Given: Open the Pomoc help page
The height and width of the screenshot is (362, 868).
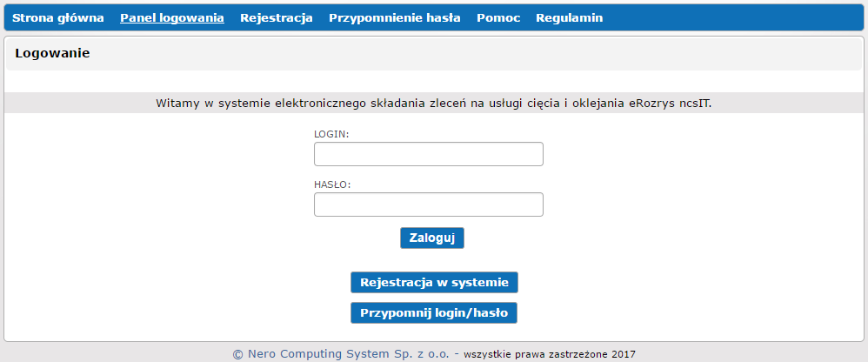Looking at the screenshot, I should (x=497, y=17).
